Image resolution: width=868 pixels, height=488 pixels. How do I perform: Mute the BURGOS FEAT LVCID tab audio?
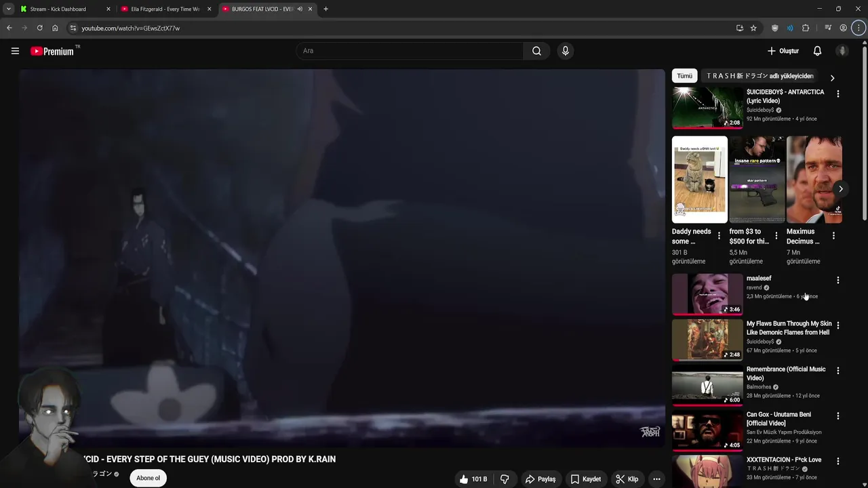coord(300,9)
